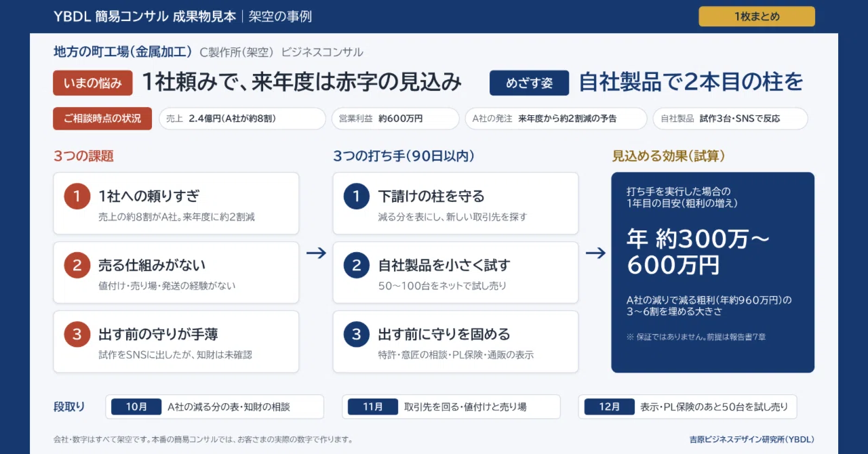Click the arrow between 課題 and 打ち手 columns
The width and height of the screenshot is (868, 454).
pos(316,253)
